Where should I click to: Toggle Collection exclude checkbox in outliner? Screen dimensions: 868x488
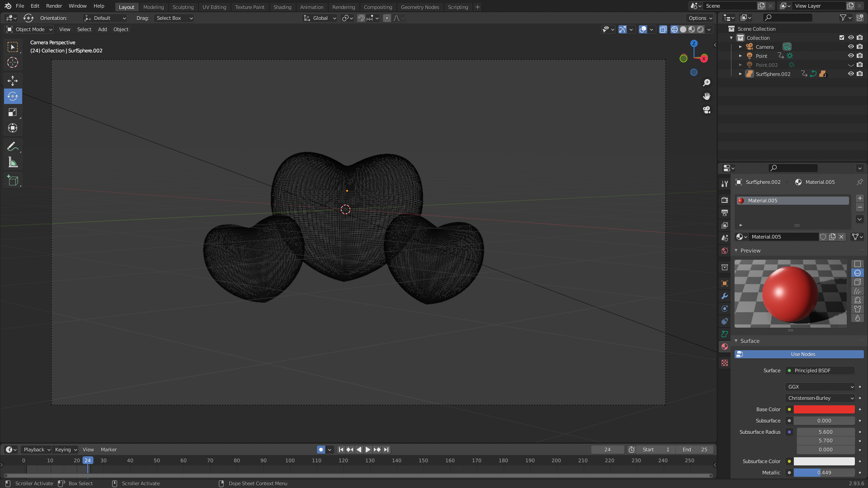[842, 38]
